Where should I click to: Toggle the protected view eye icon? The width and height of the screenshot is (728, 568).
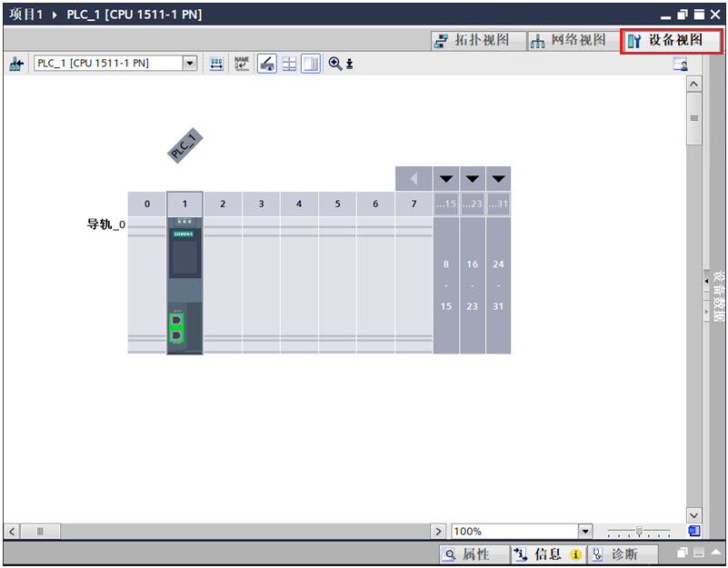(267, 64)
